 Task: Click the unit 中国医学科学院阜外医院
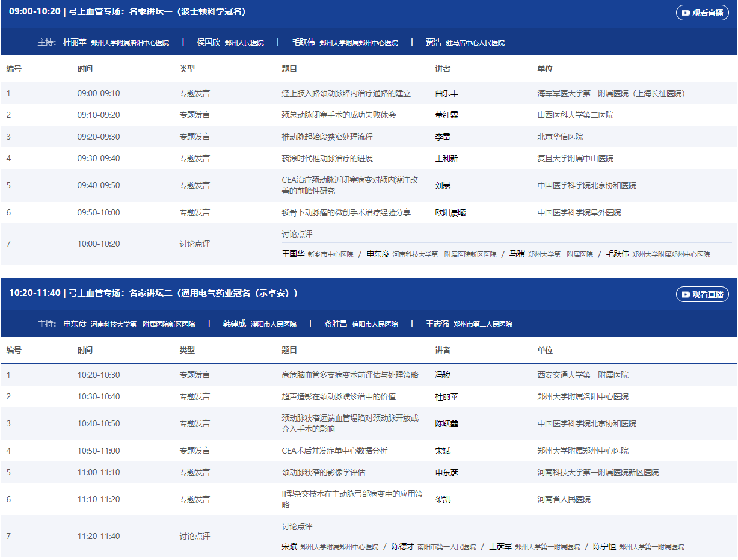(x=579, y=213)
